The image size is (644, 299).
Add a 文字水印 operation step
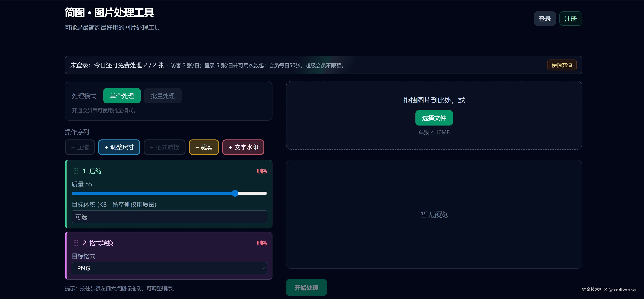[243, 147]
